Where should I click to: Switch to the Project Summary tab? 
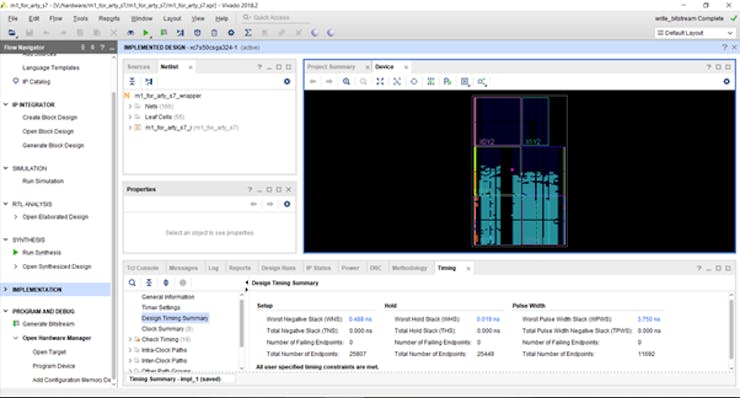(331, 67)
